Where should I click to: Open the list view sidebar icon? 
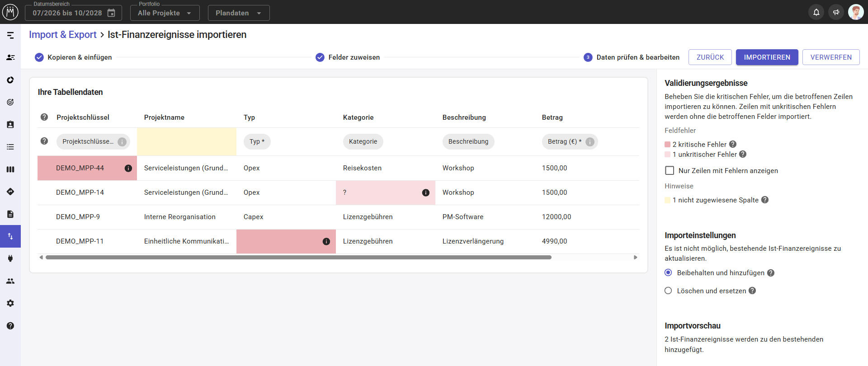[10, 147]
